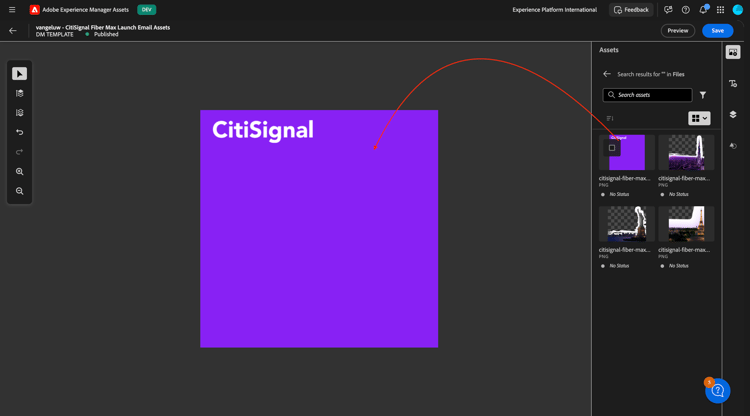
Task: Click the Preview button
Action: click(678, 31)
